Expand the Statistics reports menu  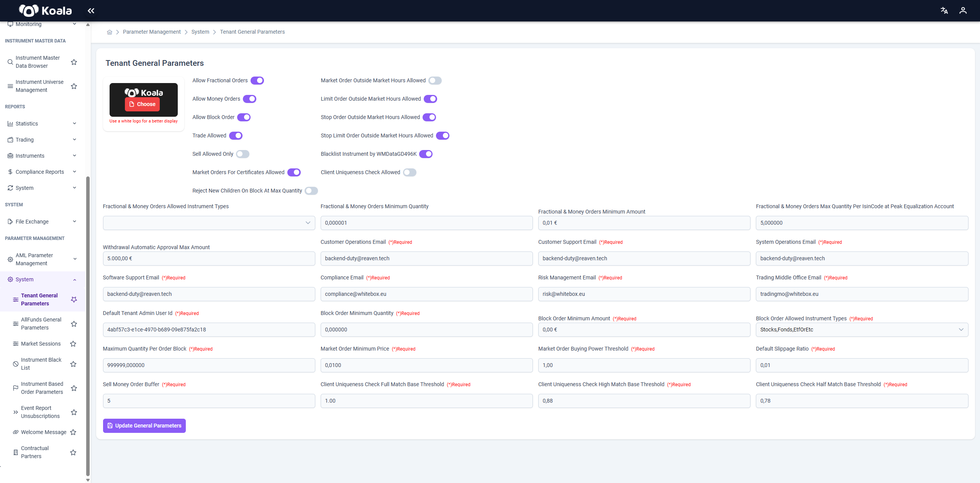(x=42, y=124)
